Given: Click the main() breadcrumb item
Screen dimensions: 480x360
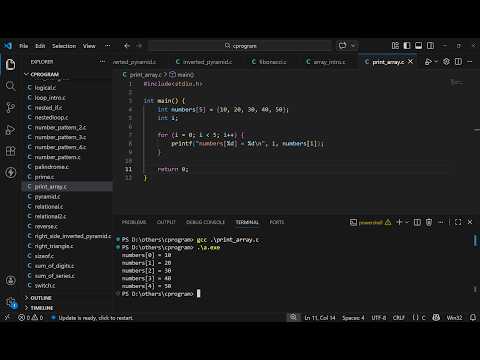Looking at the screenshot, I should point(182,75).
